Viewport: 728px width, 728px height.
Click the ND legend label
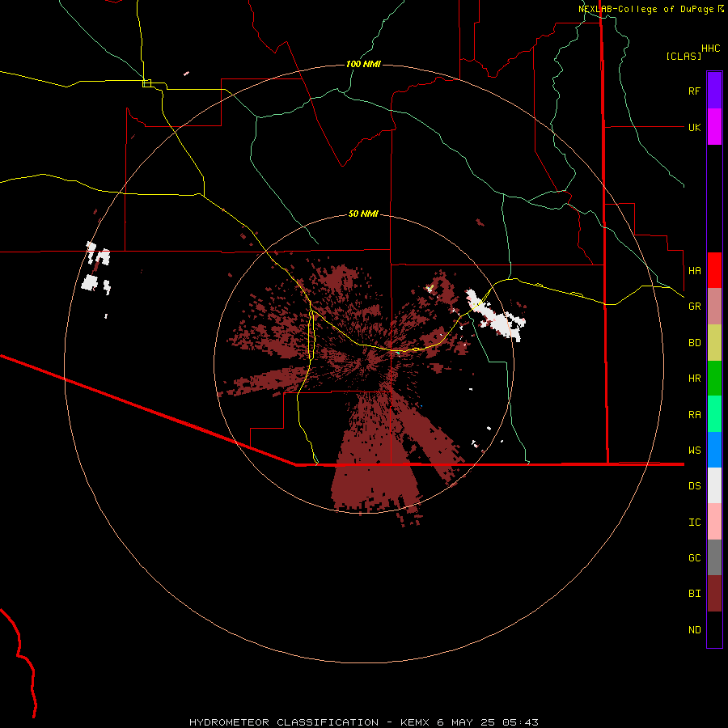pos(694,630)
